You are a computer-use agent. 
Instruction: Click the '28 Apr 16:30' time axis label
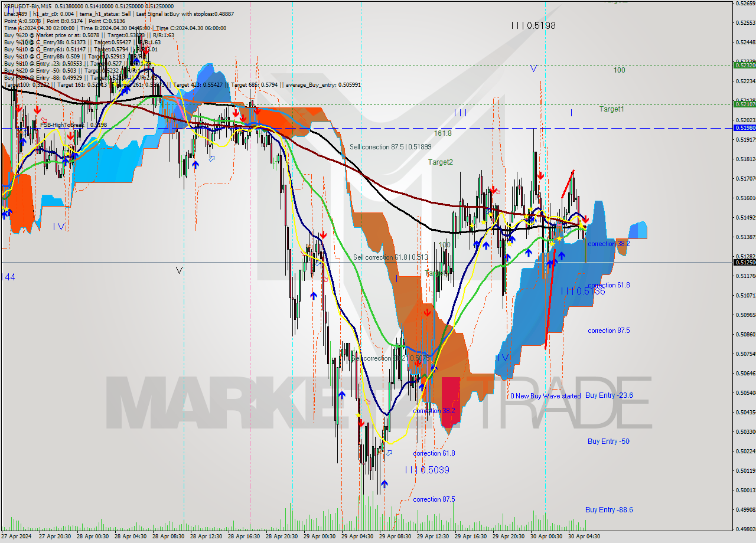tap(245, 537)
